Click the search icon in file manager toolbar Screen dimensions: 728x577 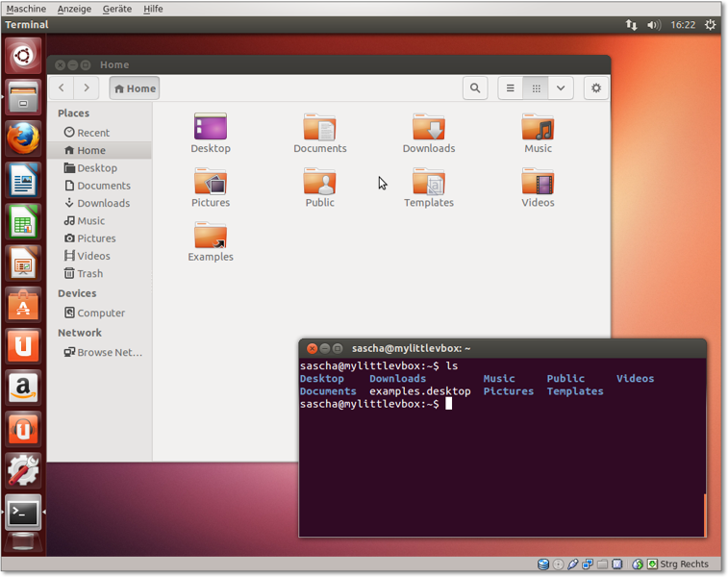475,88
